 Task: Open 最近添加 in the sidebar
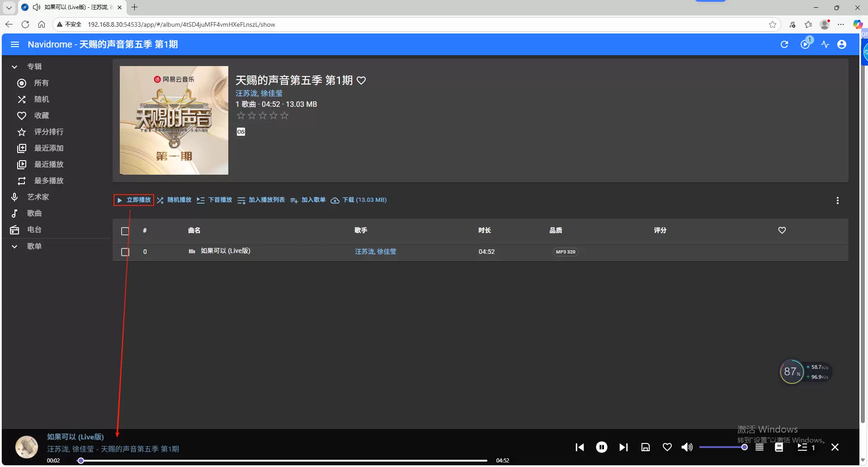click(x=49, y=148)
